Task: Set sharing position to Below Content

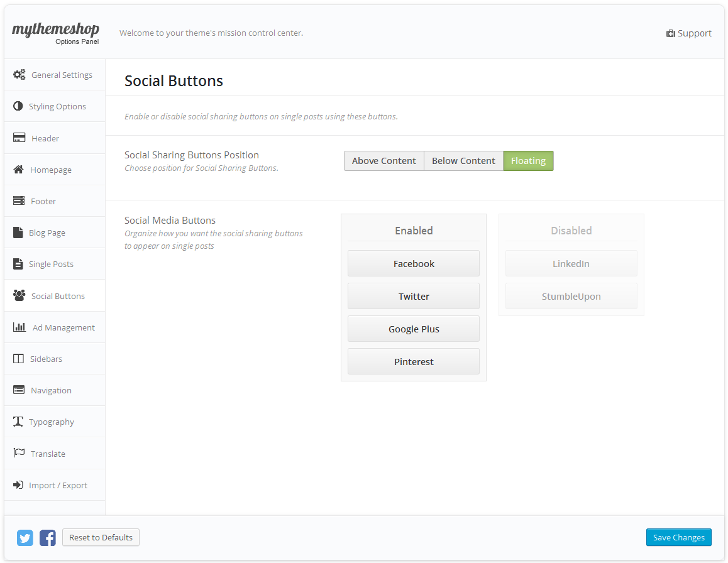Action: coord(463,161)
